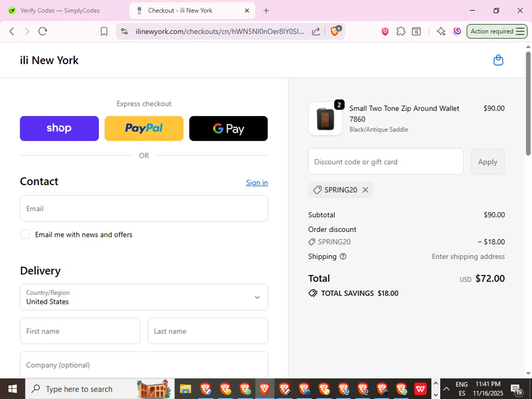532x399 pixels.
Task: Click the Express checkout label
Action: tap(144, 104)
